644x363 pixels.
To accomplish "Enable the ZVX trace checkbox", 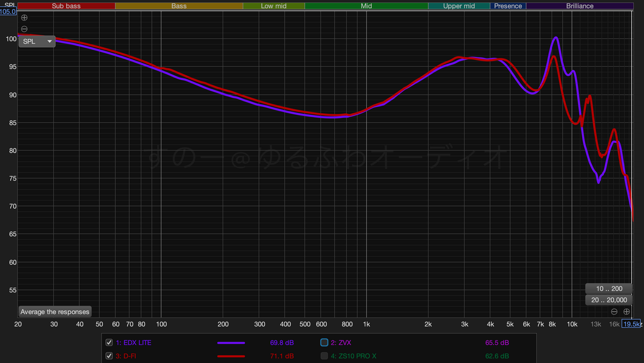I will point(324,343).
